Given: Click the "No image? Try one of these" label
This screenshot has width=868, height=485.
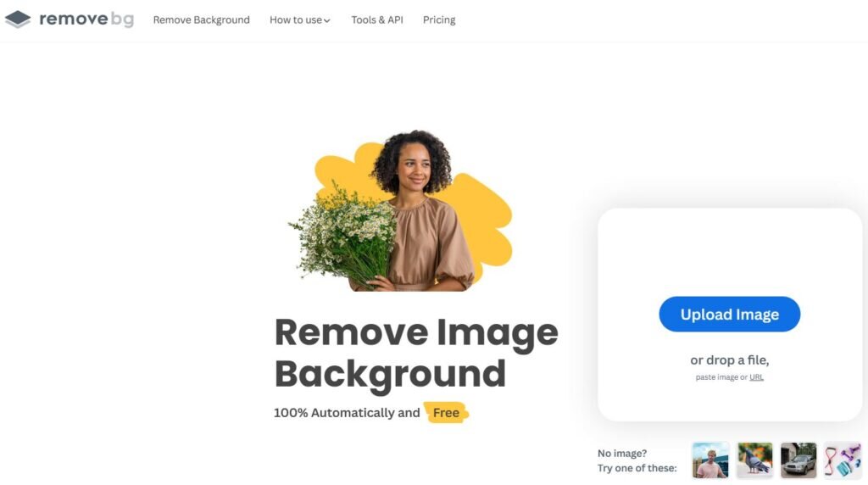Looking at the screenshot, I should click(x=637, y=460).
